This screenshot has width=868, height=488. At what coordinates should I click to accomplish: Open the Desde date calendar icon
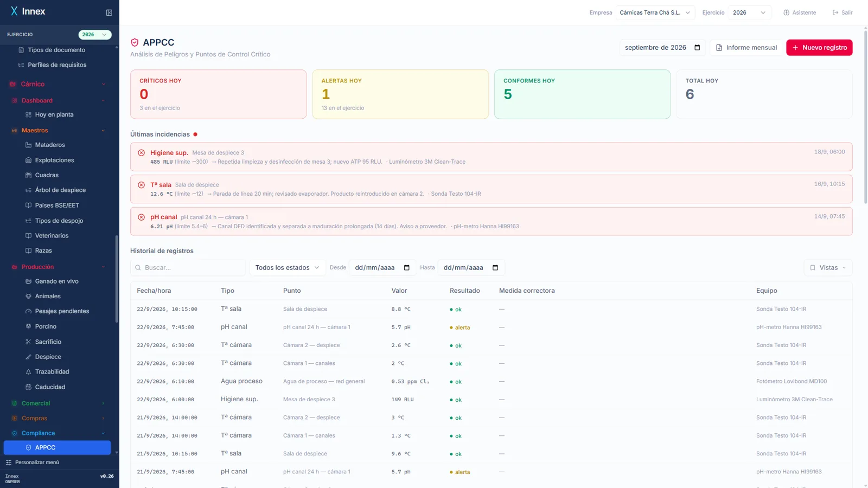click(x=407, y=268)
